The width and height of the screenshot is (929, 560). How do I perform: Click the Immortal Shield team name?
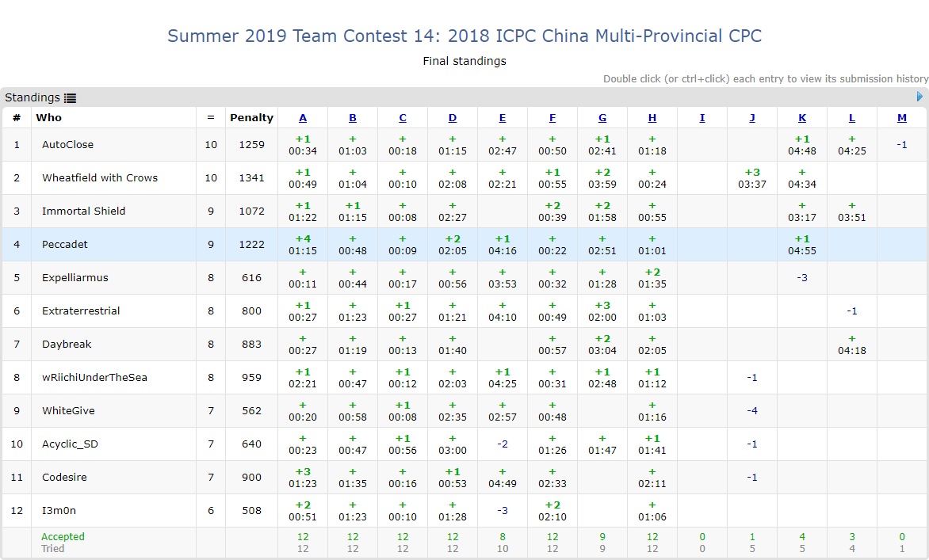(x=83, y=211)
